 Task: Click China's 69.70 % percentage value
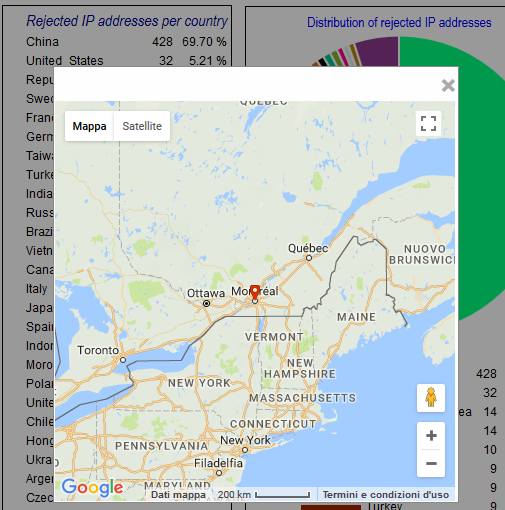(204, 42)
